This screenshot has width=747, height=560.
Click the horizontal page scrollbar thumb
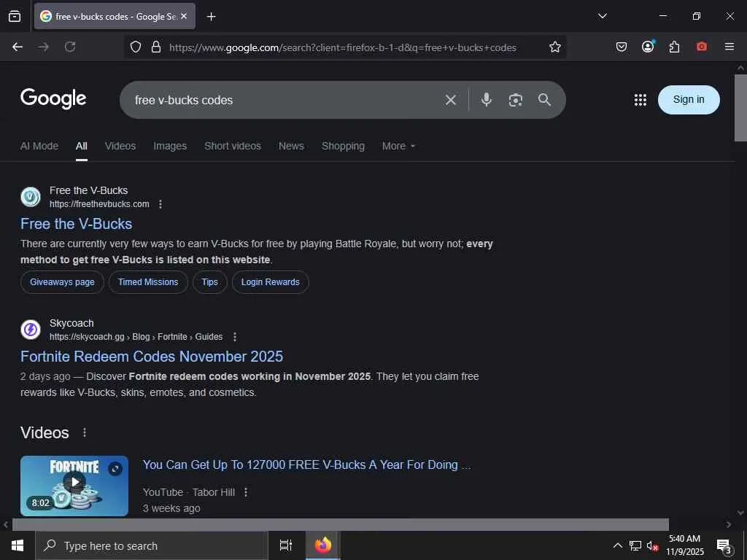tap(341, 524)
